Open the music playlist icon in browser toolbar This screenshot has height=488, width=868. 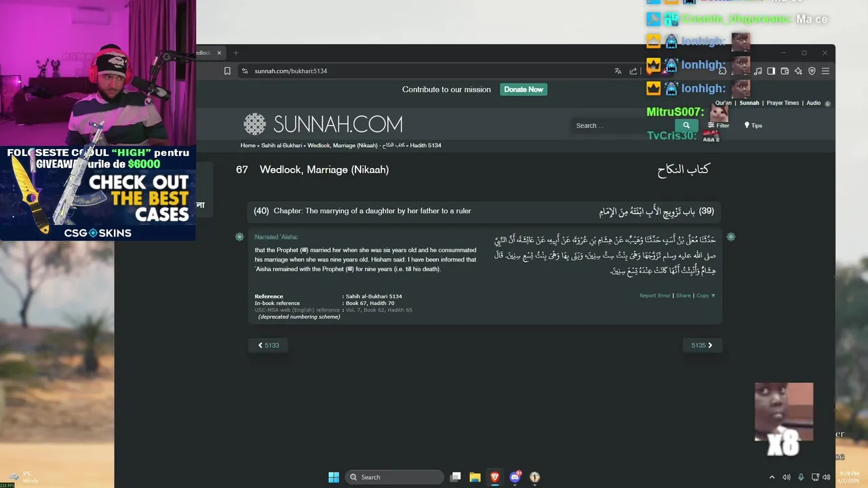click(757, 71)
